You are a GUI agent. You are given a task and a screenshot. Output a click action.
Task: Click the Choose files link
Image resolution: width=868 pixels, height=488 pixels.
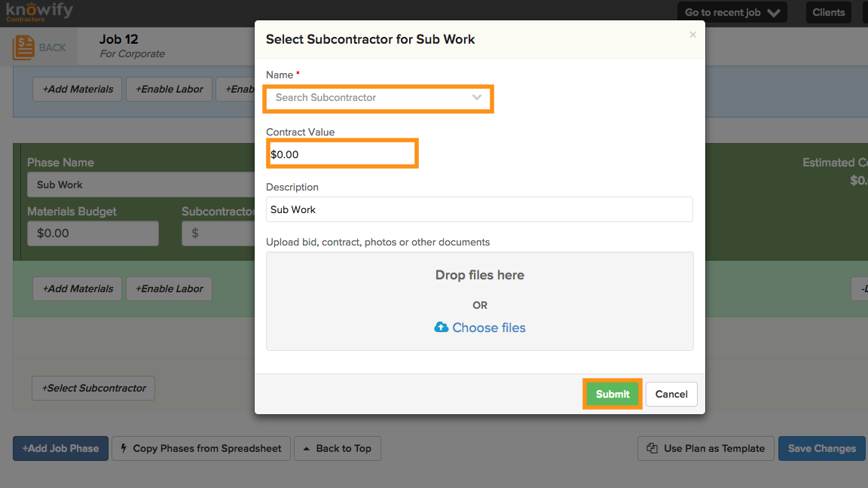click(488, 328)
